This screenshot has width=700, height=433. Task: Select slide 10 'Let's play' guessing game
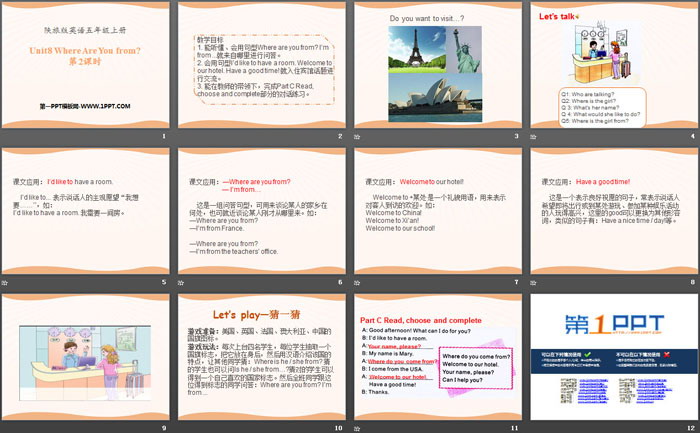(262, 357)
